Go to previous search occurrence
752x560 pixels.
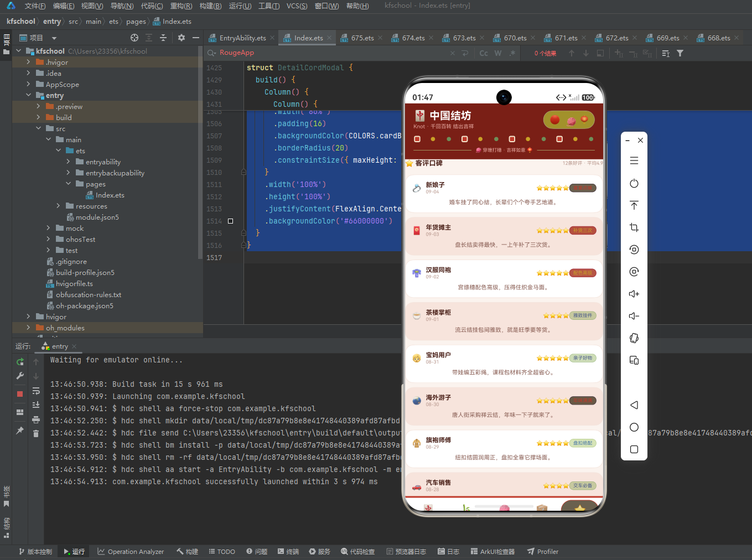(x=572, y=53)
